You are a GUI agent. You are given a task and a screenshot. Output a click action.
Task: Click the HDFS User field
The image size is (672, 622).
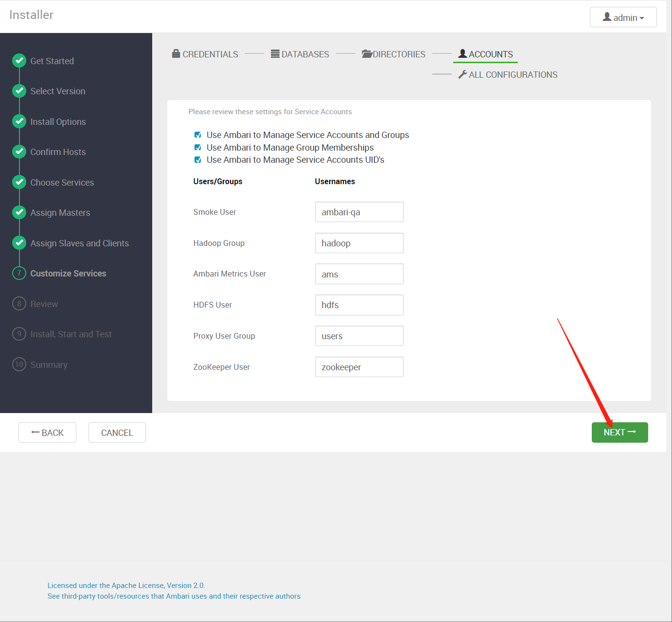click(x=359, y=305)
